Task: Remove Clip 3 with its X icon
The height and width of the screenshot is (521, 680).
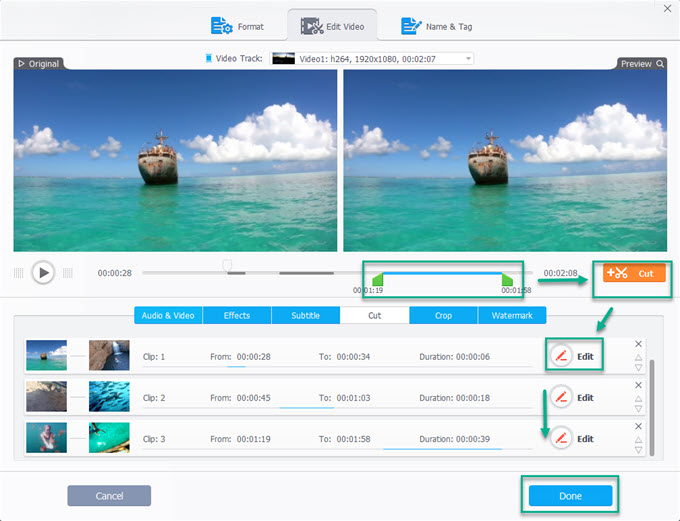Action: tap(638, 426)
